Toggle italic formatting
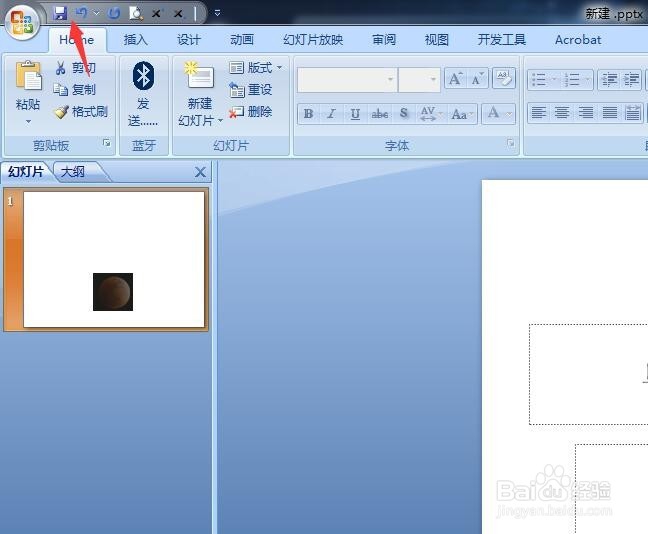This screenshot has height=534, width=648. pyautogui.click(x=331, y=114)
